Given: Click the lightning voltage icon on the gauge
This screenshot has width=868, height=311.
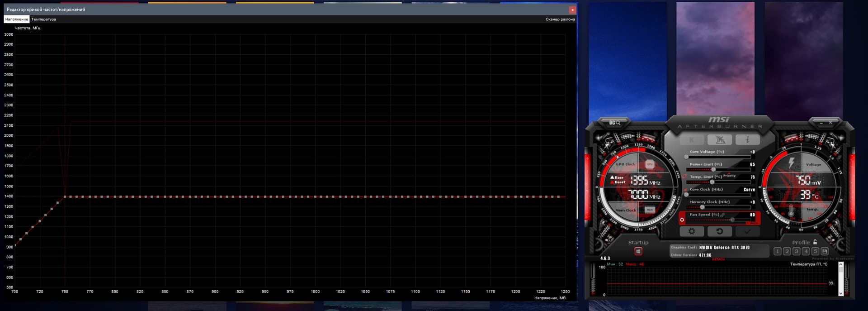Looking at the screenshot, I should pos(791,162).
